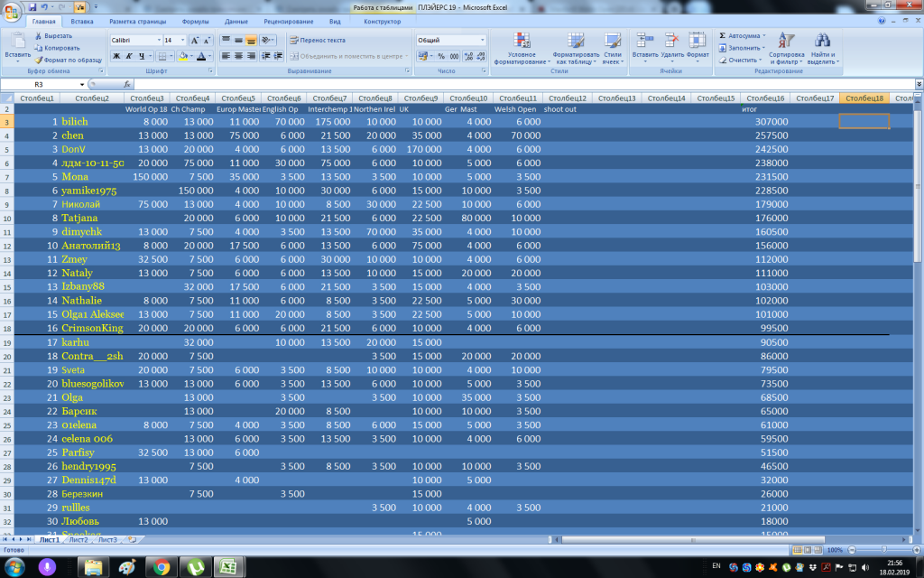Click the Sort and Filter (Сортировка и фильтр) icon

click(x=787, y=42)
